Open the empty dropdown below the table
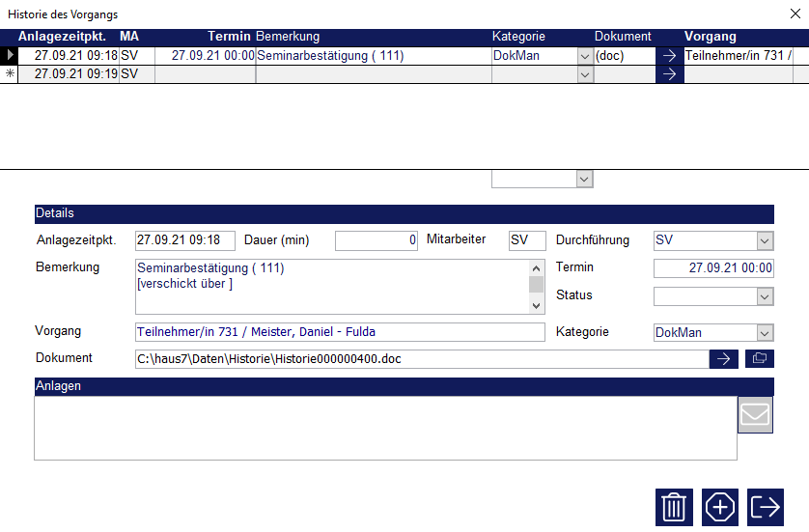The image size is (809, 532). point(583,179)
